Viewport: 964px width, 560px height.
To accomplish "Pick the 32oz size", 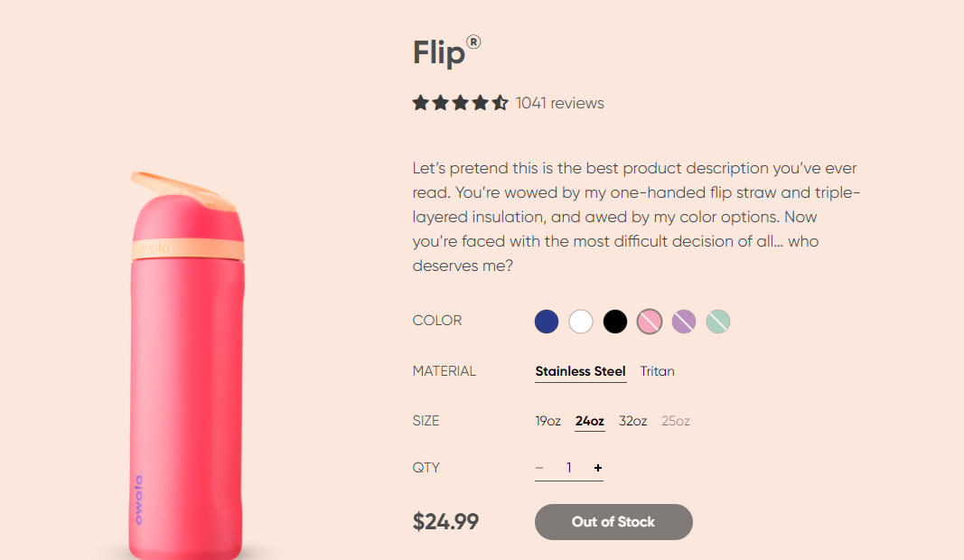I will click(x=632, y=421).
